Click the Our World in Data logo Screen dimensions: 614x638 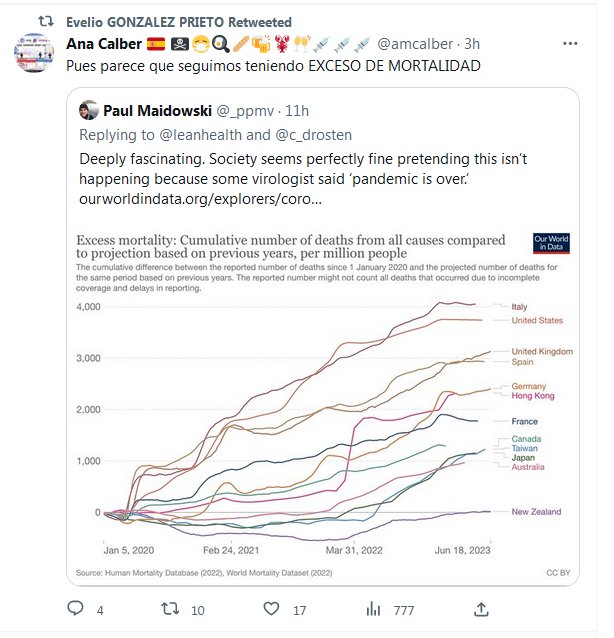(x=551, y=244)
